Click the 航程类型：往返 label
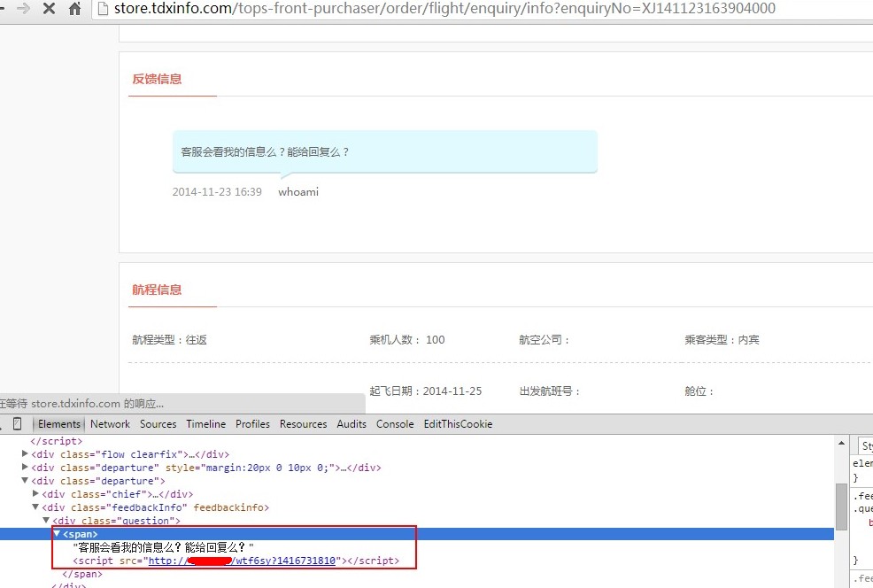This screenshot has height=588, width=873. 169,340
